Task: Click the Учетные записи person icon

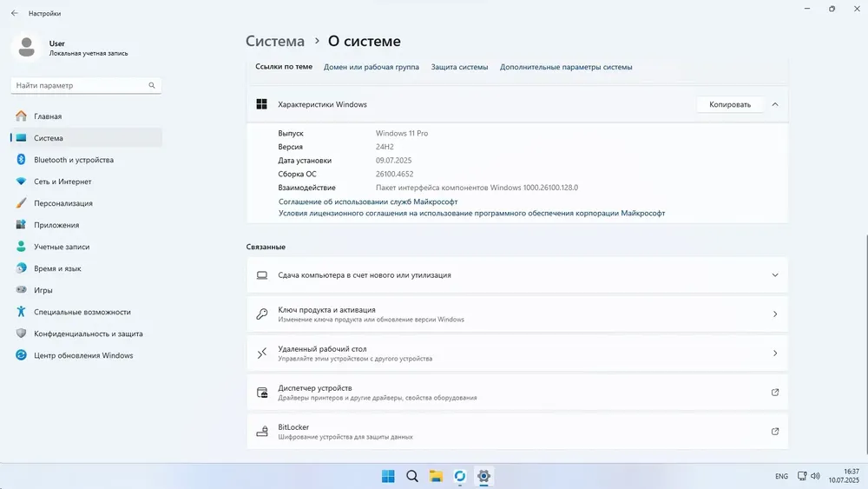Action: pos(21,247)
